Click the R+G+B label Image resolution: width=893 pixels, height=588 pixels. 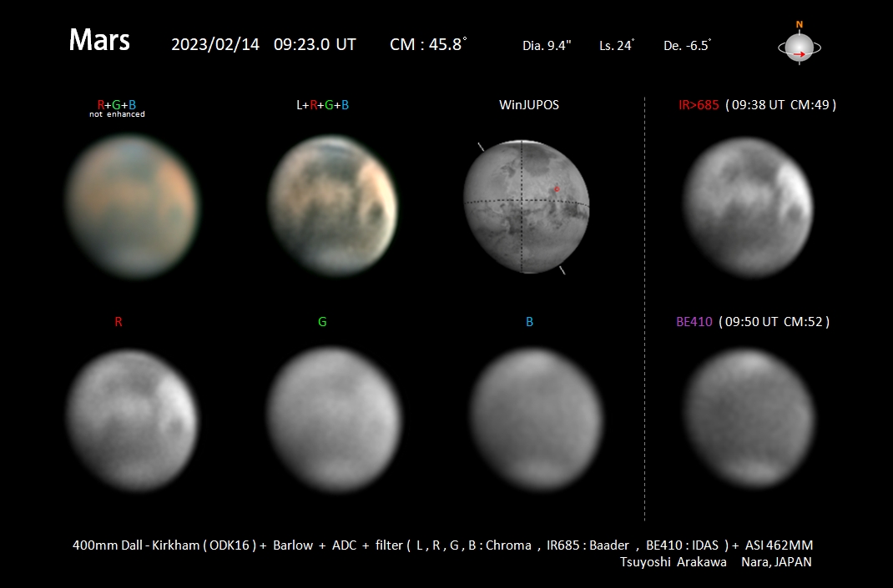tap(117, 105)
